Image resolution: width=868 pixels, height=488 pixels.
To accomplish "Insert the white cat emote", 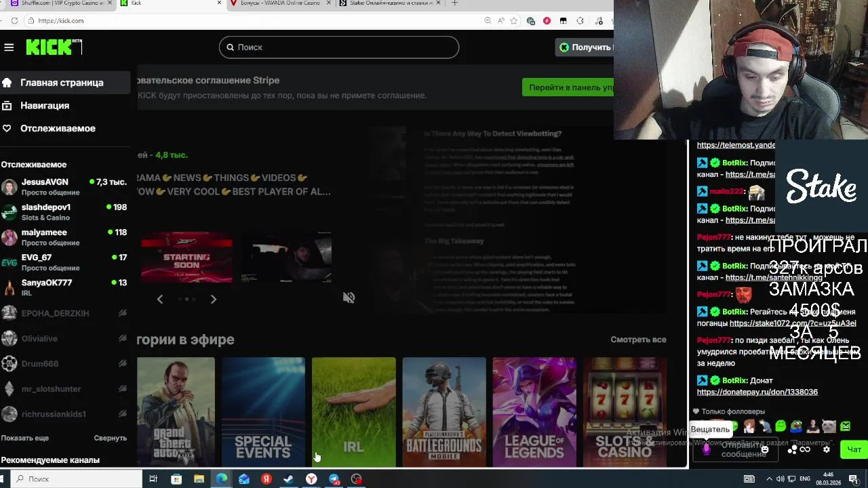I will (x=829, y=426).
